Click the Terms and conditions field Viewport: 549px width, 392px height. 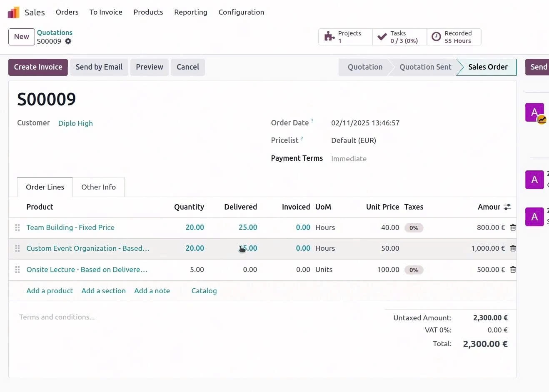pos(57,317)
